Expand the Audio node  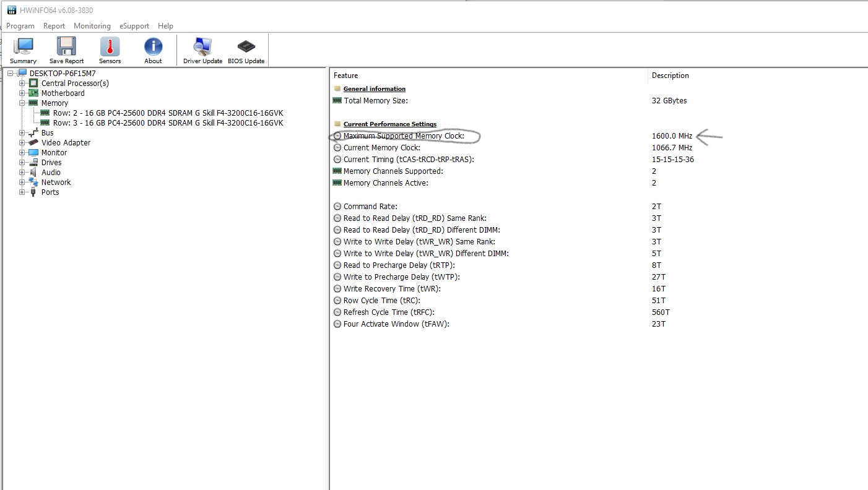click(x=22, y=173)
